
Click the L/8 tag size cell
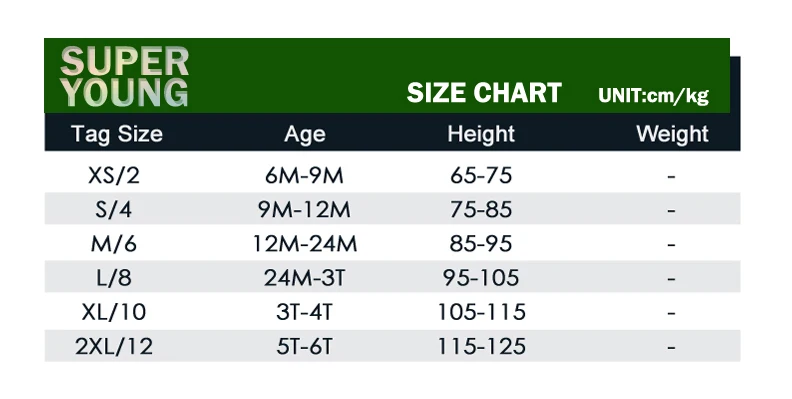[x=114, y=278]
